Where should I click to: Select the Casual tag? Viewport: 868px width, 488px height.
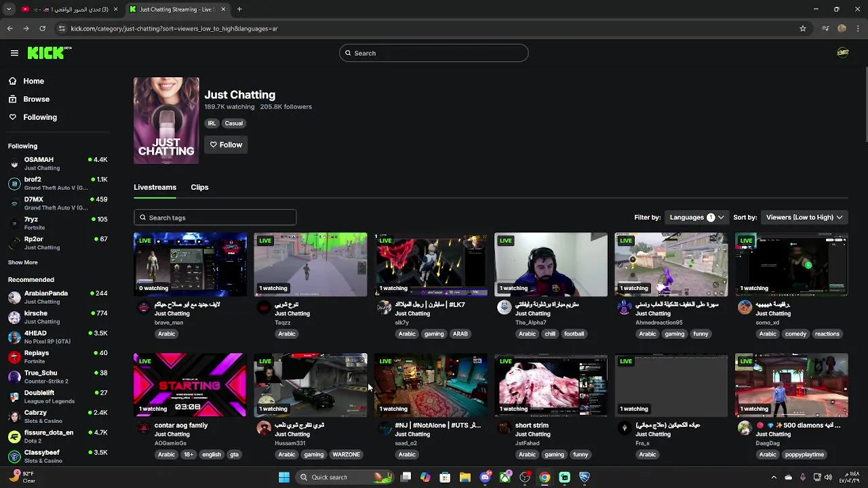(x=233, y=123)
